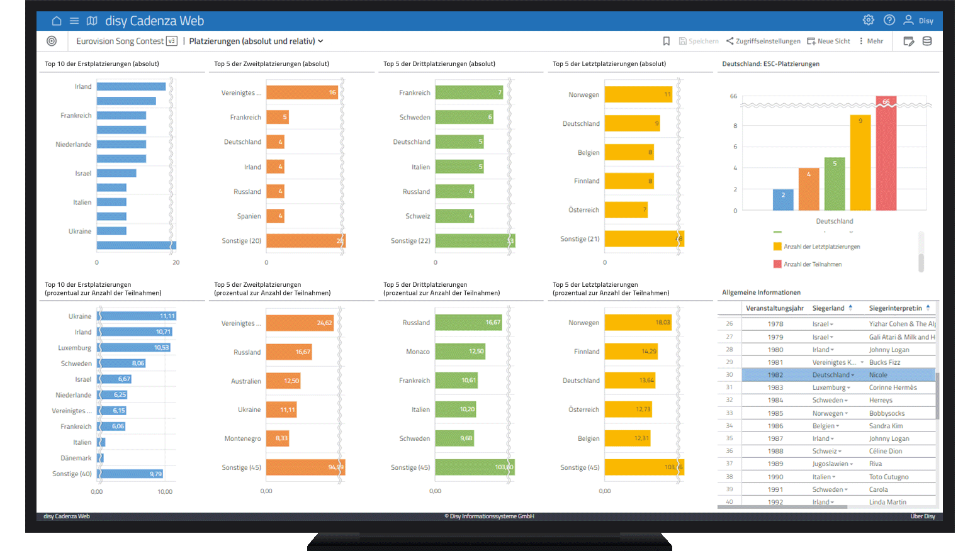Click the horizontal scrollbar under the table

pos(782,506)
